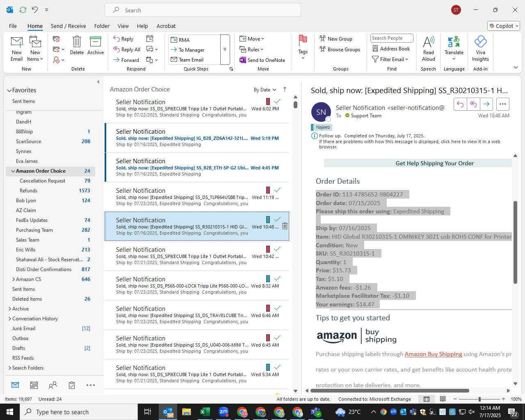Open Filter Email dropdown
The height and width of the screenshot is (420, 525).
click(x=390, y=59)
